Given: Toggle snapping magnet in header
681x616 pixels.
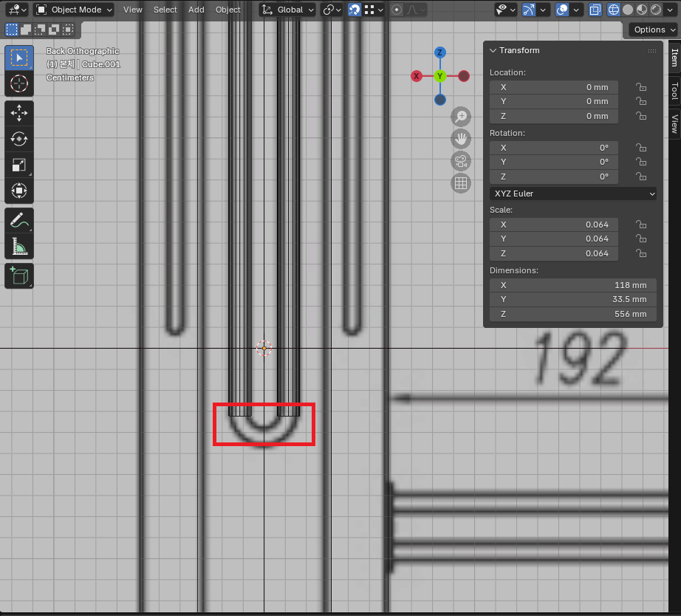Looking at the screenshot, I should point(355,10).
